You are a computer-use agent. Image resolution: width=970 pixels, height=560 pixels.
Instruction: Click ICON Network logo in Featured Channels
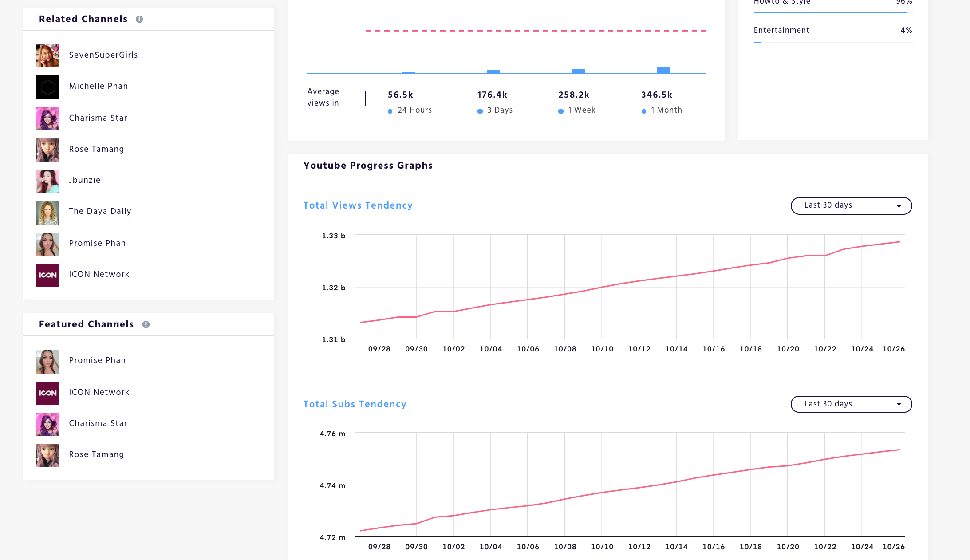tap(48, 393)
